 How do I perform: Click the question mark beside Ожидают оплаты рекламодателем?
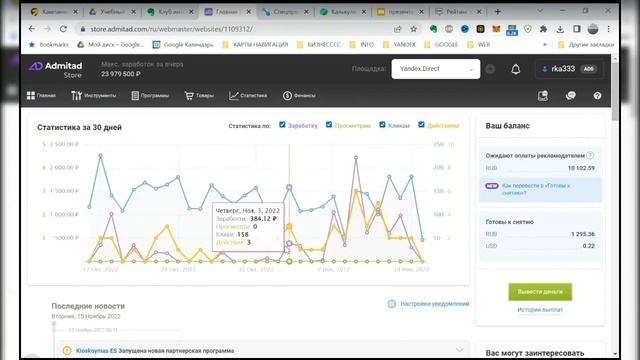click(x=590, y=156)
